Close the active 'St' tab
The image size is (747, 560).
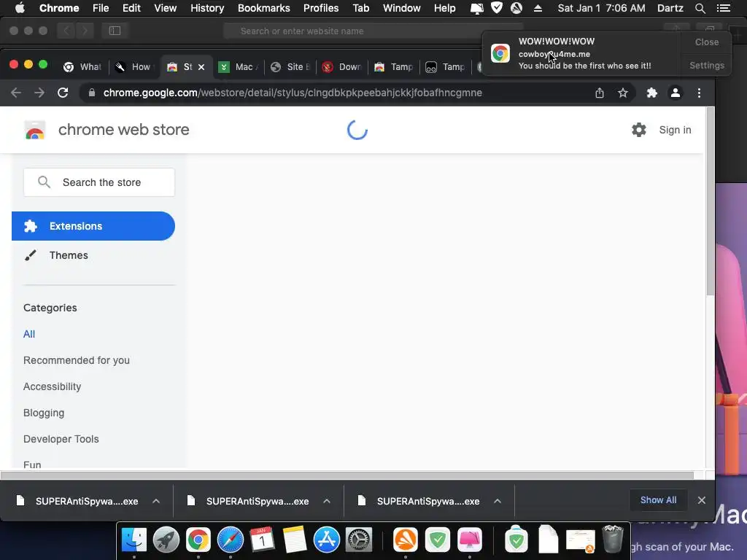[201, 67]
